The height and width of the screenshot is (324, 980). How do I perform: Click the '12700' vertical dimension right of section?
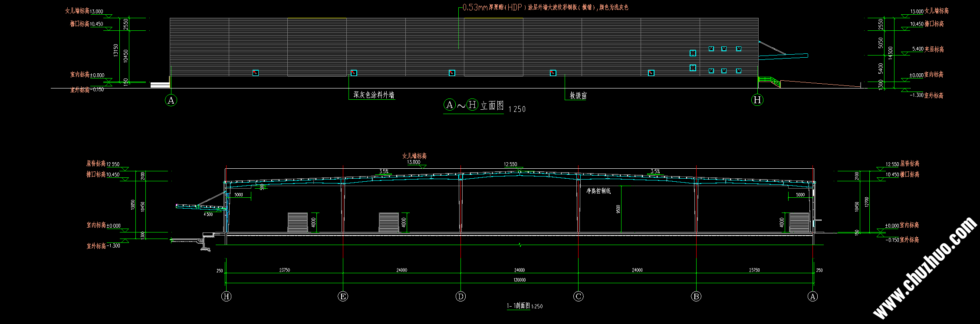coord(867,202)
